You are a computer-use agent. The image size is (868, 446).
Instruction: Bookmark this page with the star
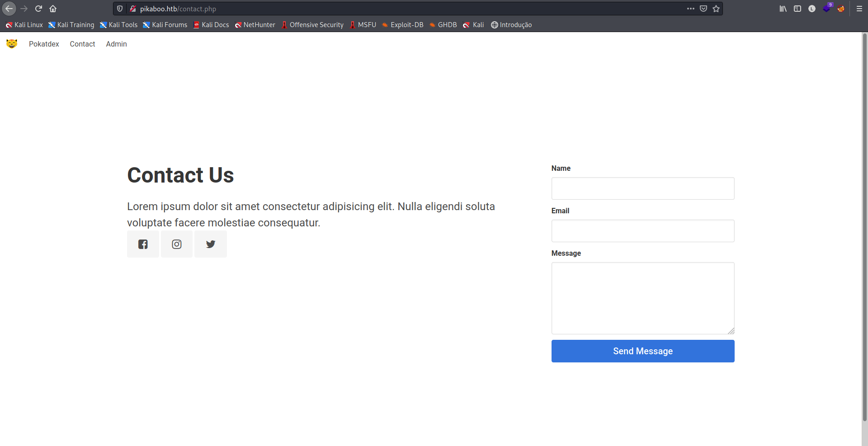coord(716,9)
